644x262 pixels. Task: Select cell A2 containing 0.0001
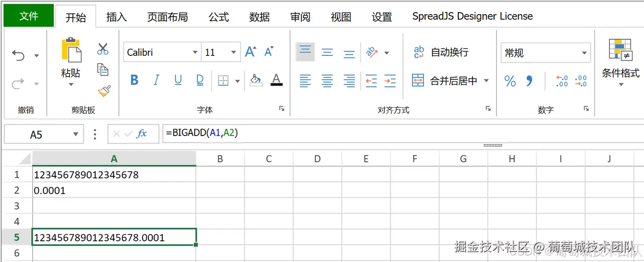coord(114,190)
